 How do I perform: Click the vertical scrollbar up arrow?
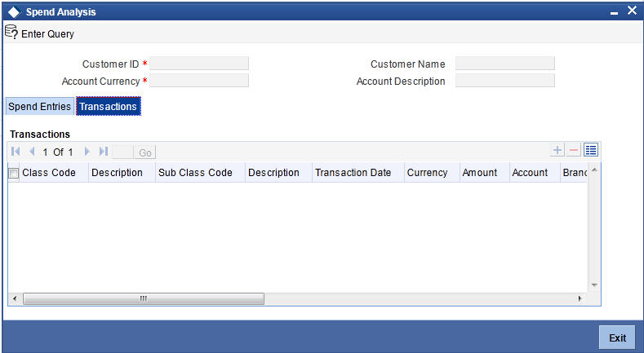point(594,170)
